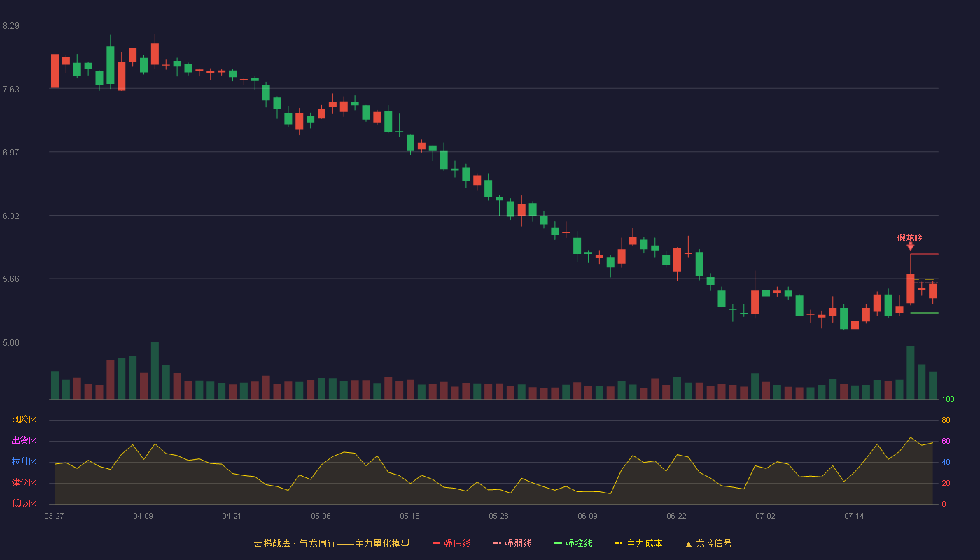The image size is (980, 560).
Task: Toggle the 龙吟信号 legend entry
Action: tap(708, 543)
